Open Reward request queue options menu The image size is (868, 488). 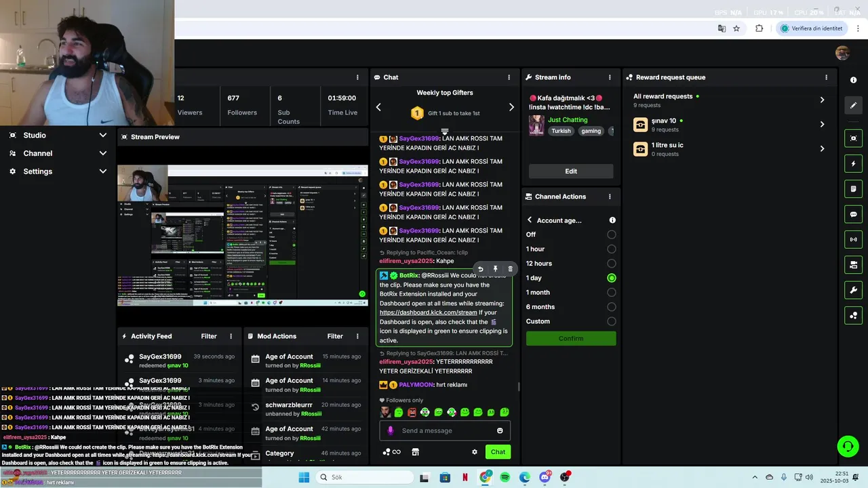(826, 77)
